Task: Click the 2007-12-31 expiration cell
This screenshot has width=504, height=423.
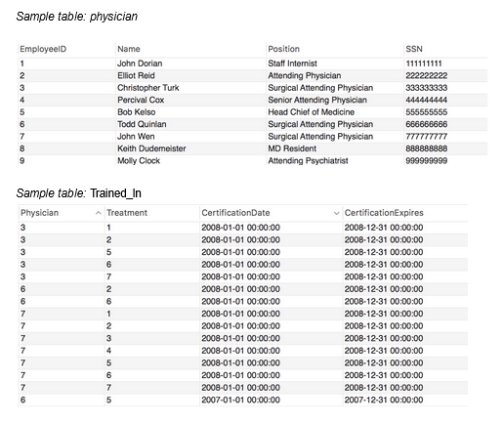Action: click(x=384, y=400)
